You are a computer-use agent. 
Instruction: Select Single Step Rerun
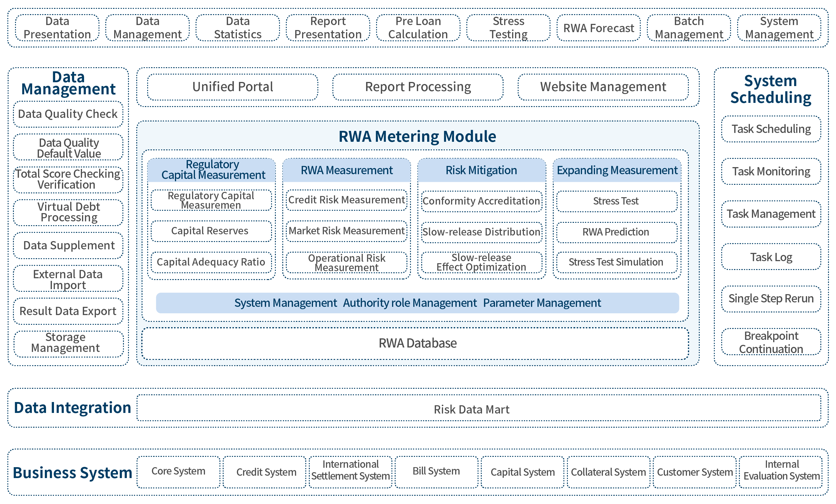coord(771,299)
